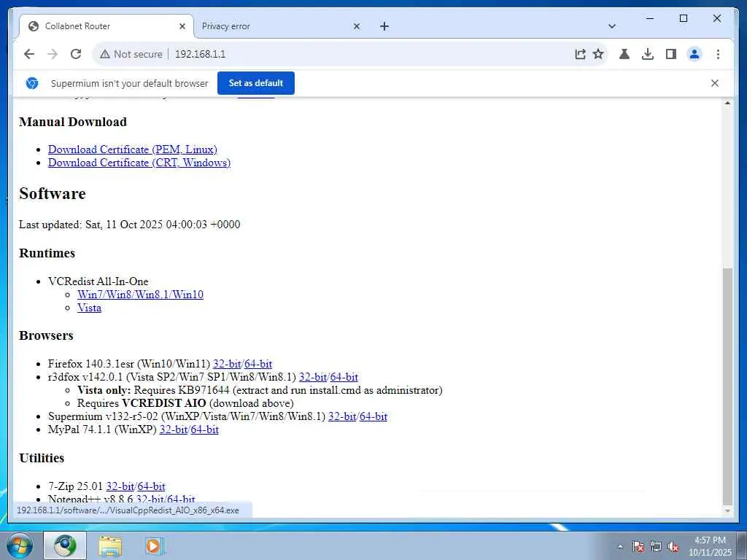
Task: Click the Supermium logo in infobar
Action: (32, 83)
